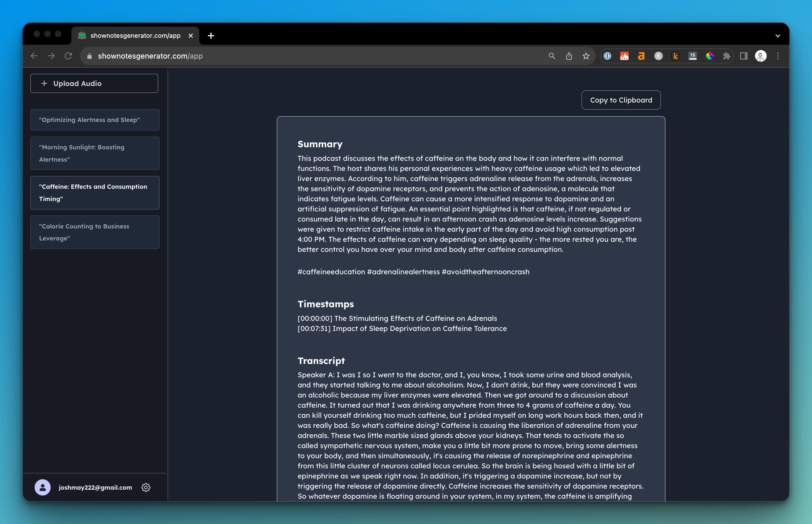Click timestamp [00:07:31] Sleep Deprivation line

pyautogui.click(x=402, y=328)
